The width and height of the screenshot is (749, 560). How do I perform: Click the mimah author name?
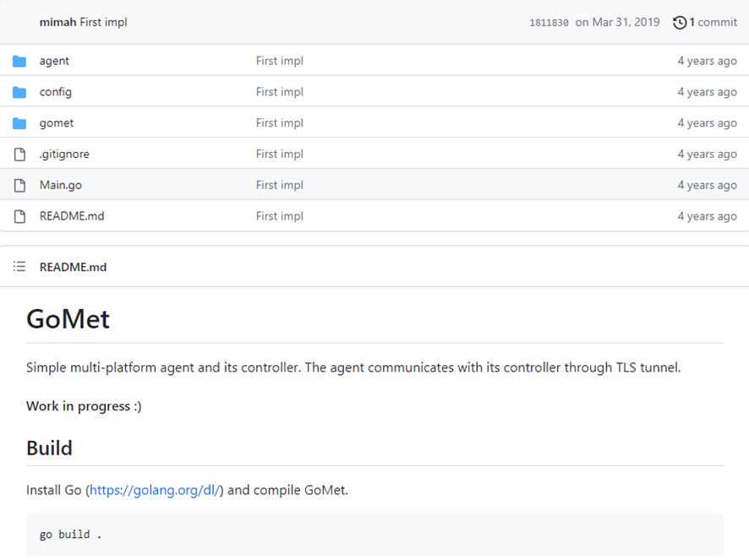coord(57,22)
